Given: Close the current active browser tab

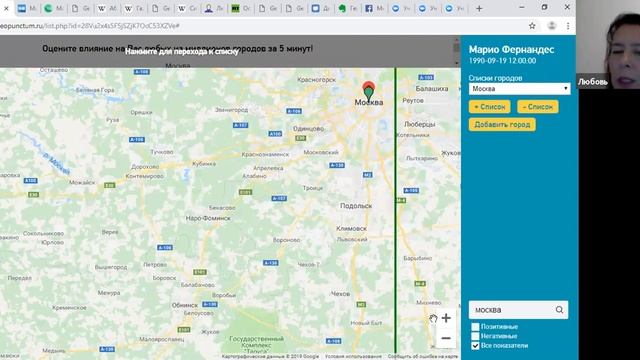Looking at the screenshot, I should point(6,8).
